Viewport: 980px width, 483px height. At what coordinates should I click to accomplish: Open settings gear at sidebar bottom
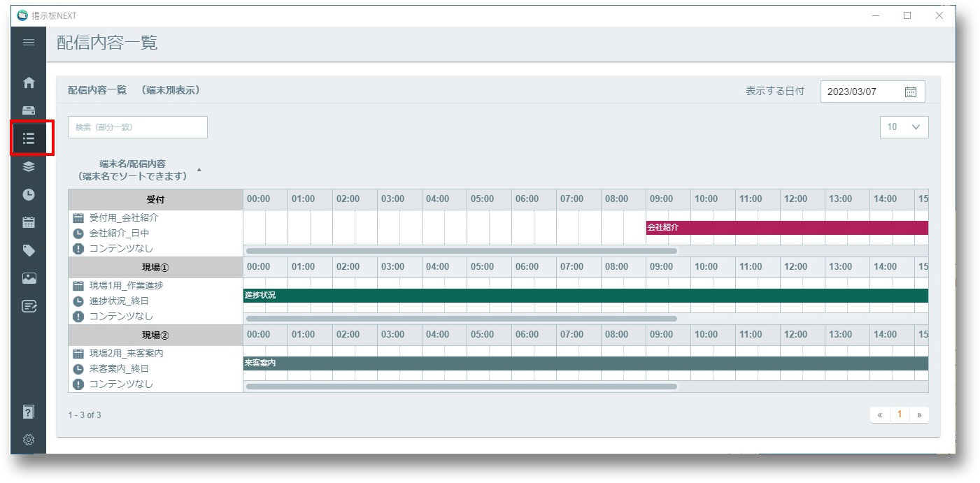29,440
